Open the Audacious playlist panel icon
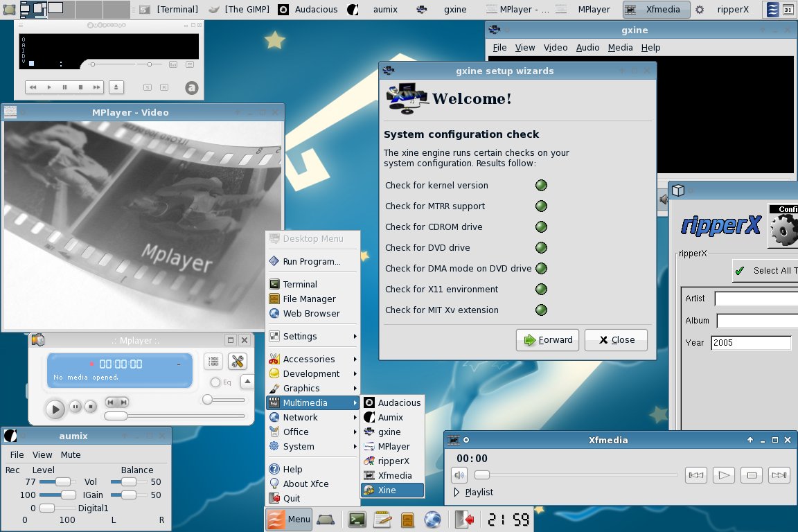Viewport: 798px width, 532px height. pyautogui.click(x=190, y=64)
